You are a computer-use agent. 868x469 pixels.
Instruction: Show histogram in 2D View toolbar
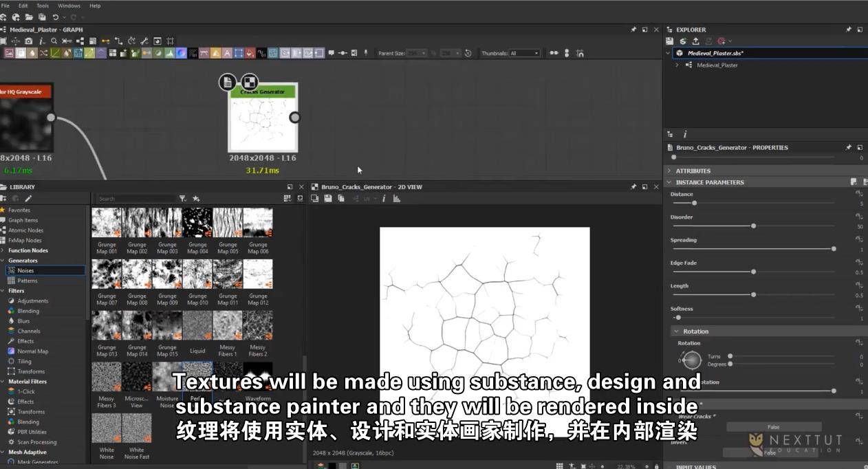coord(397,198)
